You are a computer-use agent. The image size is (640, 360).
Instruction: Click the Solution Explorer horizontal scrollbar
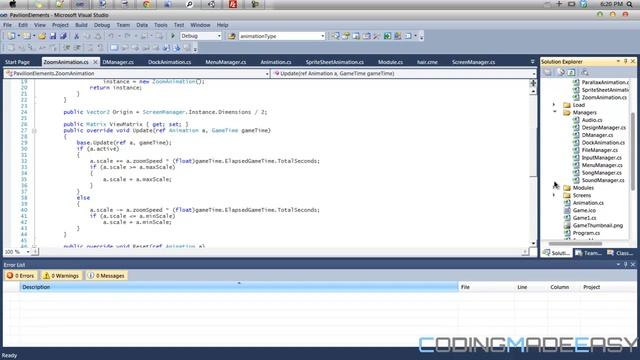pyautogui.click(x=575, y=244)
